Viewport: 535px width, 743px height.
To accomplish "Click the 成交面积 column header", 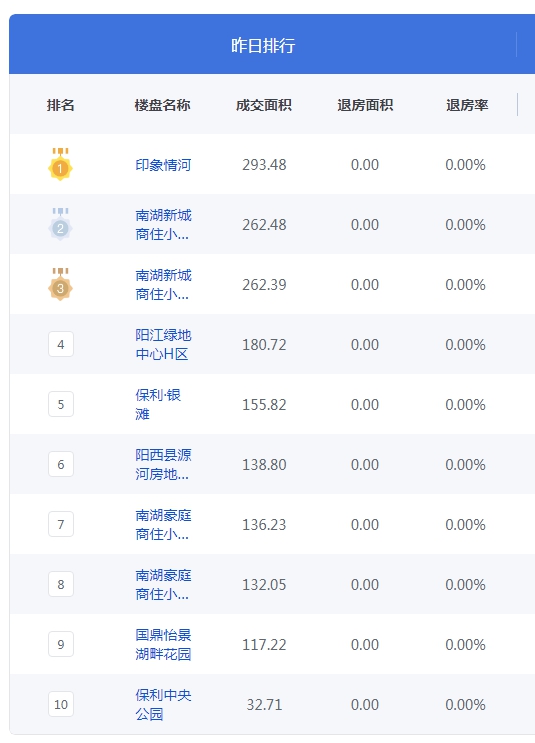I will [264, 105].
